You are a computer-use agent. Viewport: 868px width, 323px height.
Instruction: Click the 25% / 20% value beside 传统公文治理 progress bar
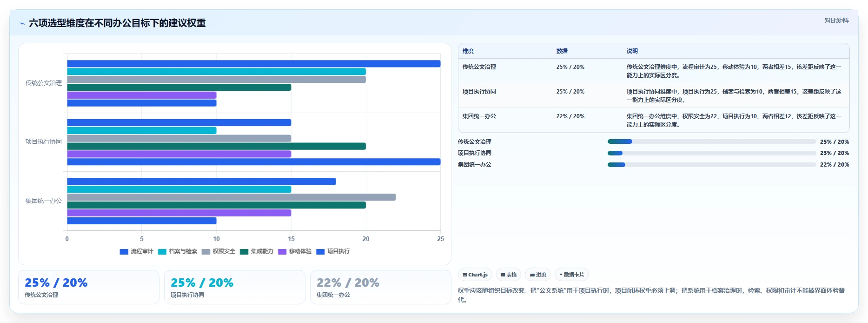tap(835, 142)
